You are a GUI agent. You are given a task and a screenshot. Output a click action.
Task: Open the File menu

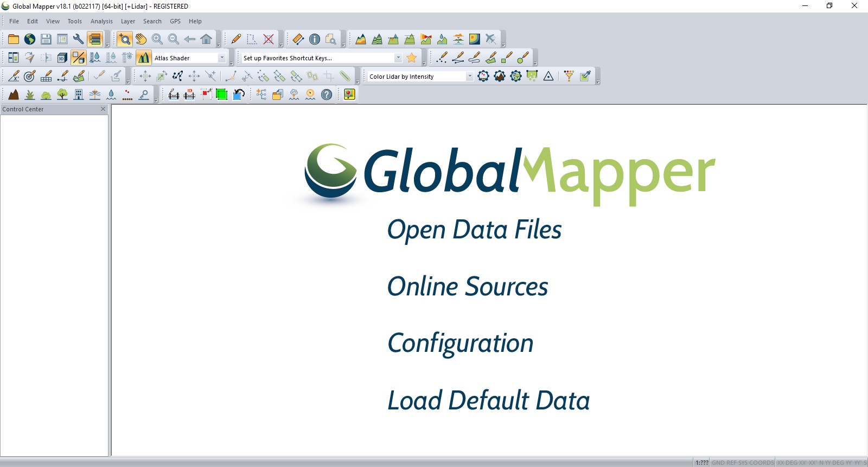click(14, 21)
